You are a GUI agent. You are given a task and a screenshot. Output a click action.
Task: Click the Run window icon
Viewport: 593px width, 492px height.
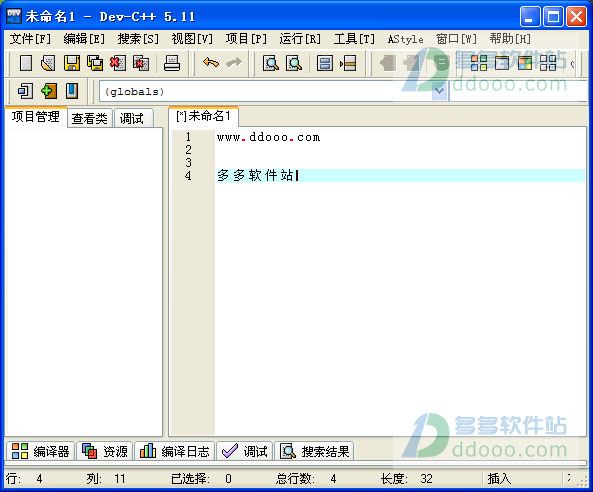coord(502,63)
